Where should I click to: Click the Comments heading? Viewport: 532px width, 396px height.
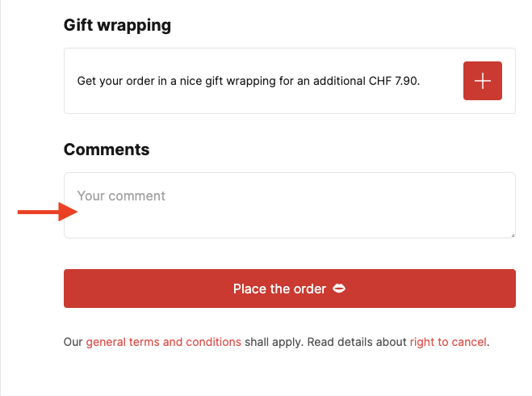coord(107,150)
